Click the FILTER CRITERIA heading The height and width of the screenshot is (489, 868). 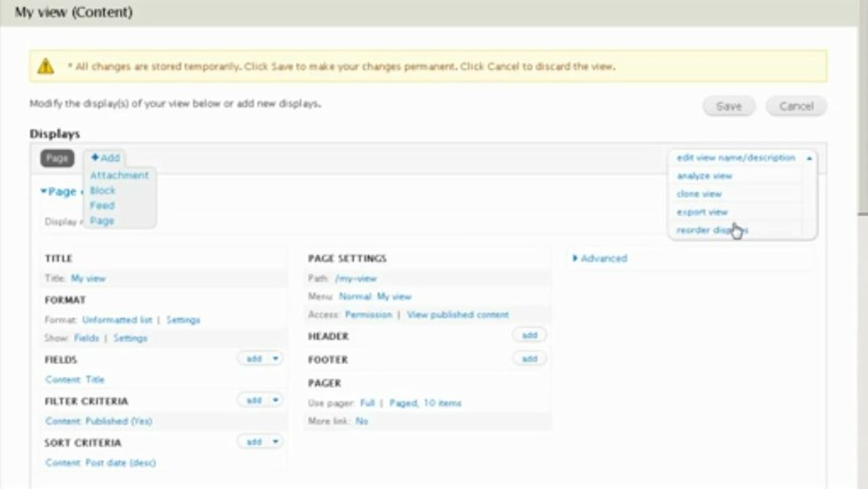click(86, 401)
